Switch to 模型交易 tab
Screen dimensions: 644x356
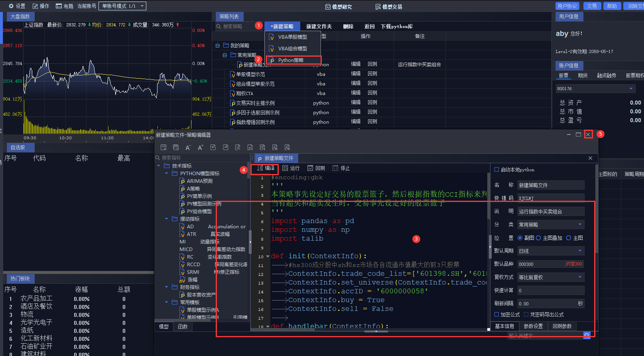pos(388,7)
